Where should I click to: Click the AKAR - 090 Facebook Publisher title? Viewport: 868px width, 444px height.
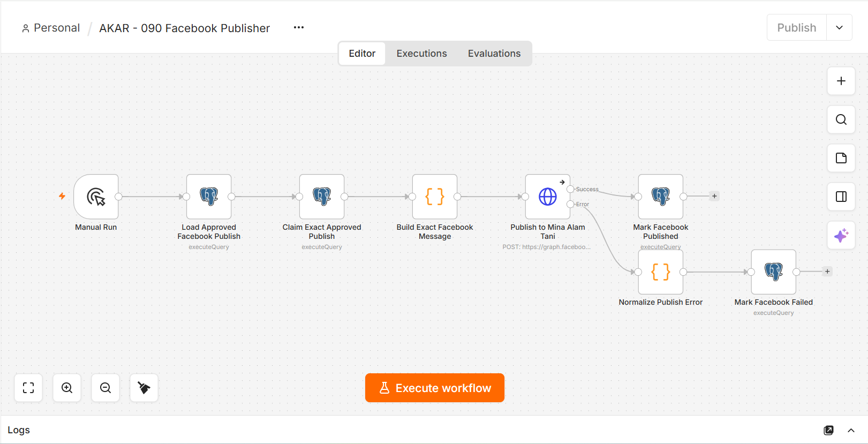click(x=185, y=28)
